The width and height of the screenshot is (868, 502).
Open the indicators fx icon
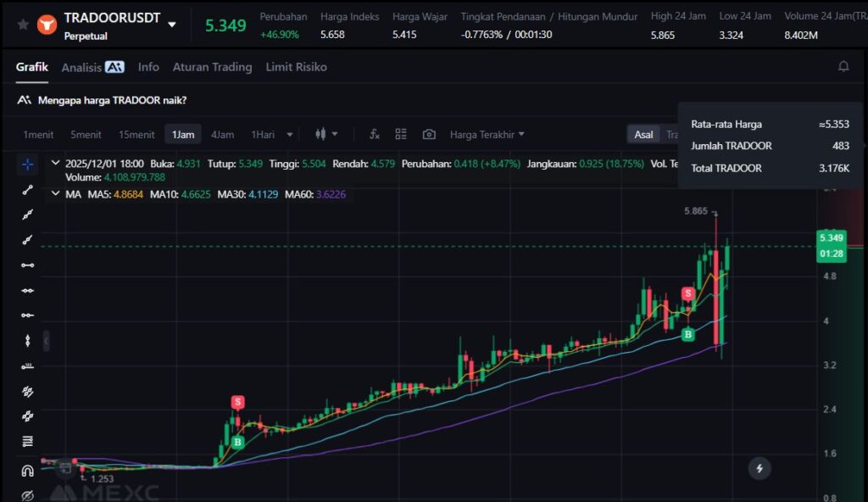click(x=374, y=134)
